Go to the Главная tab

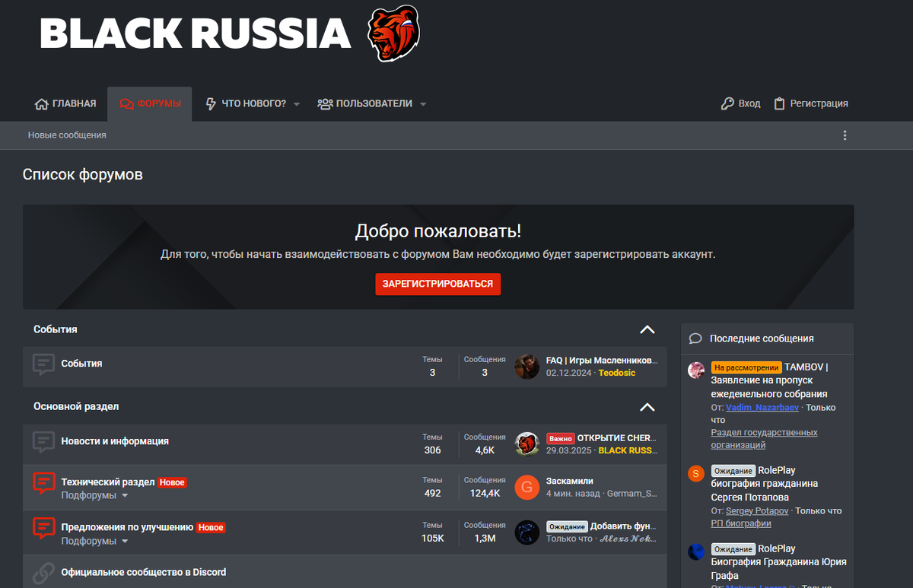pyautogui.click(x=65, y=103)
